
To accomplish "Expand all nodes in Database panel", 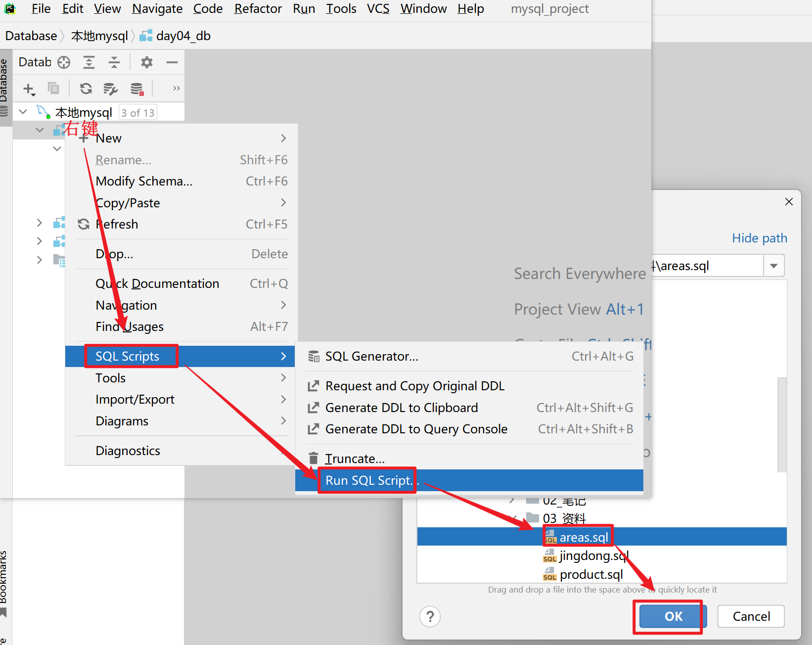I will coord(89,62).
